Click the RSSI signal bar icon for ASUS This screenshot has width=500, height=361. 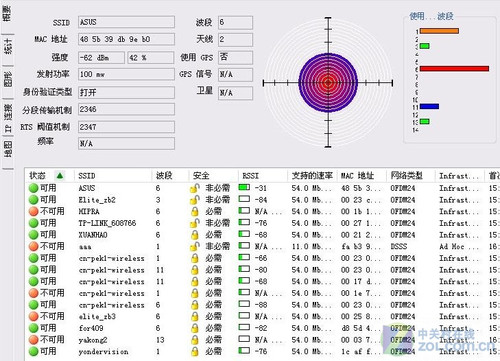coord(244,187)
